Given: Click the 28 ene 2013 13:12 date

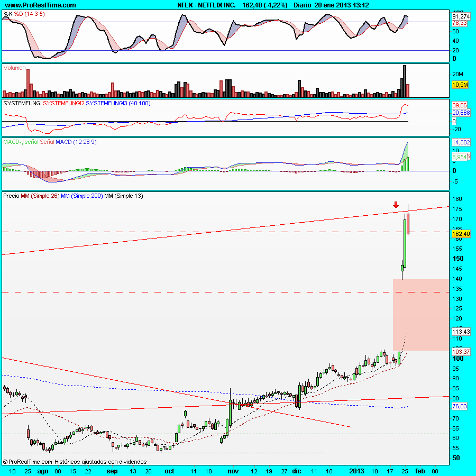Looking at the screenshot, I should (x=342, y=5).
